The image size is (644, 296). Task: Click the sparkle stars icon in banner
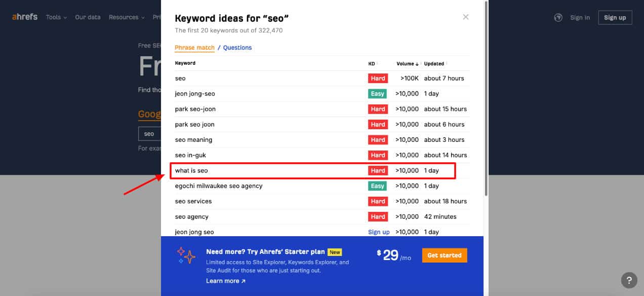point(186,255)
